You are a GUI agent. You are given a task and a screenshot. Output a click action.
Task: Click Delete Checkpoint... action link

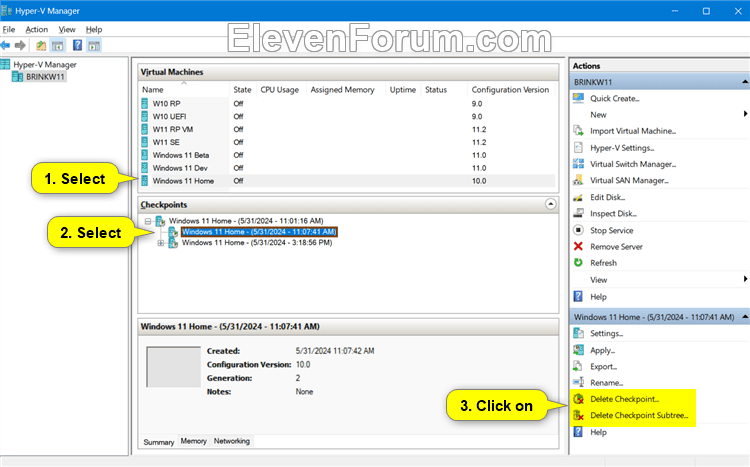pos(624,399)
